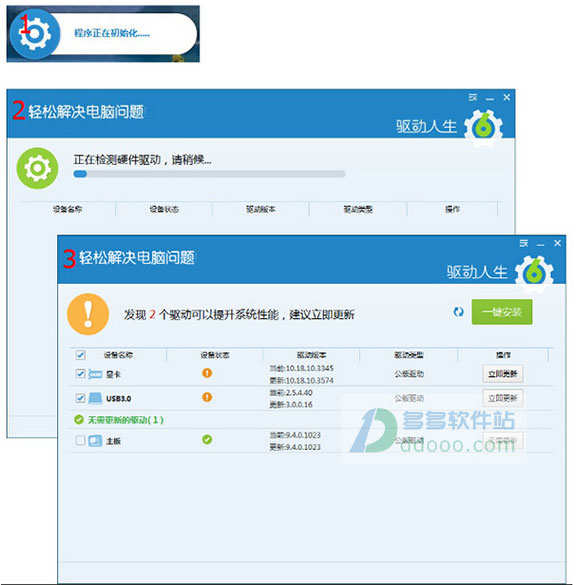This screenshot has width=580, height=585.
Task: Click the orange status icon in the 显卡 row
Action: tap(207, 373)
